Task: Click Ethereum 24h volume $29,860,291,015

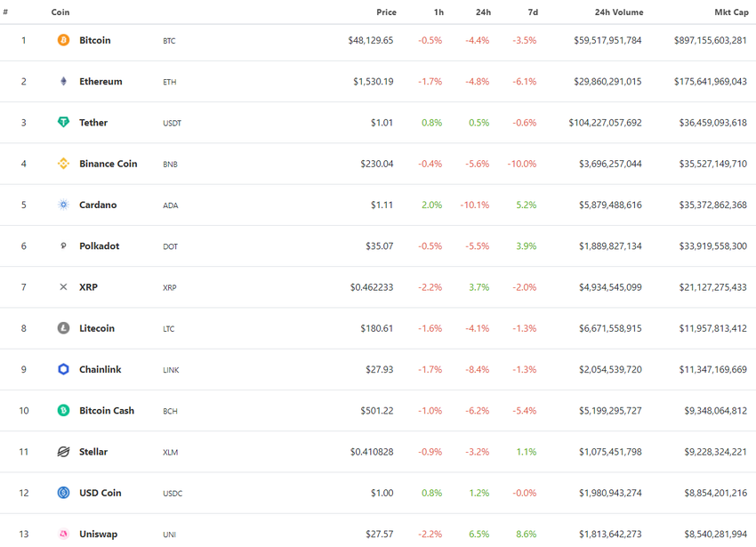Action: coord(607,82)
